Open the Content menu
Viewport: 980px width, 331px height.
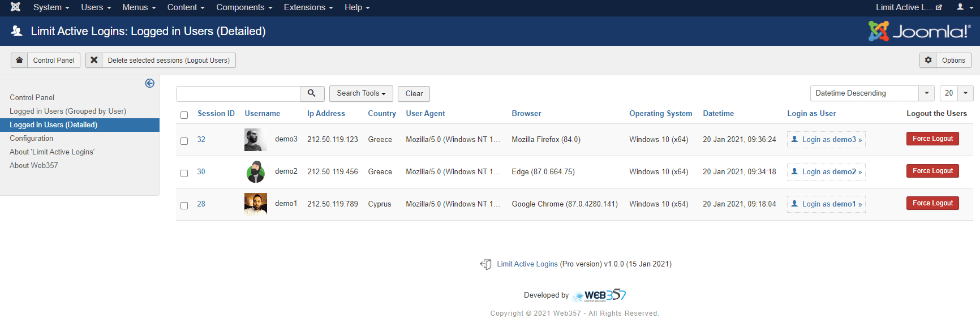[186, 7]
